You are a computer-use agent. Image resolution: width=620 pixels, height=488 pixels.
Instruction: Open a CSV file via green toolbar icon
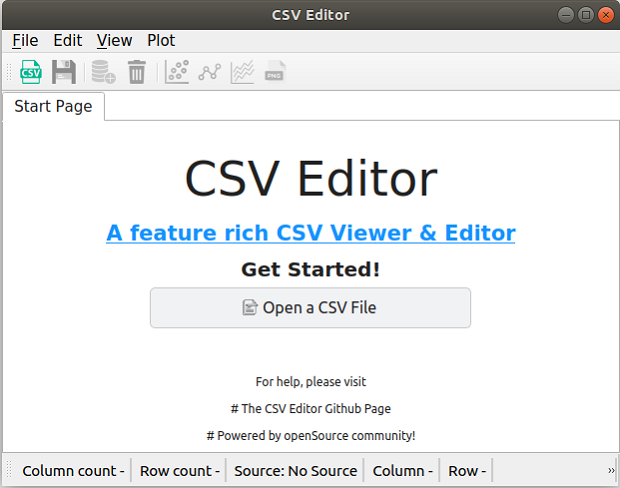click(x=31, y=72)
